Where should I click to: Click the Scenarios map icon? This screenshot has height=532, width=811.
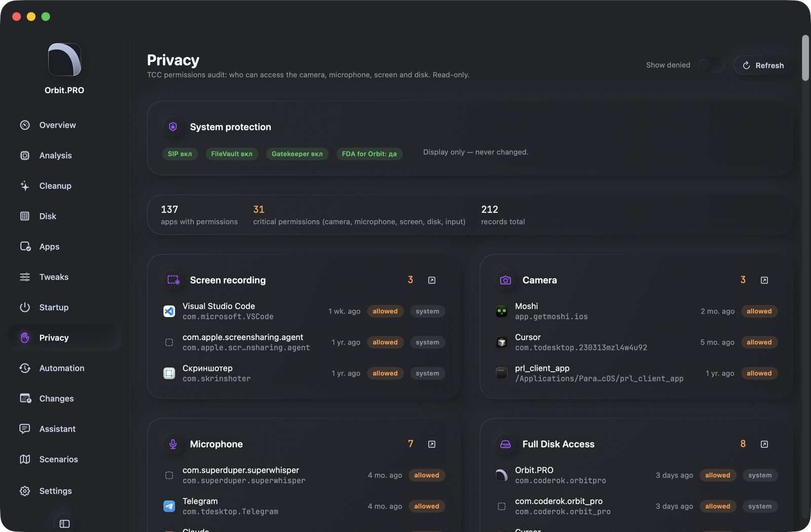click(25, 460)
